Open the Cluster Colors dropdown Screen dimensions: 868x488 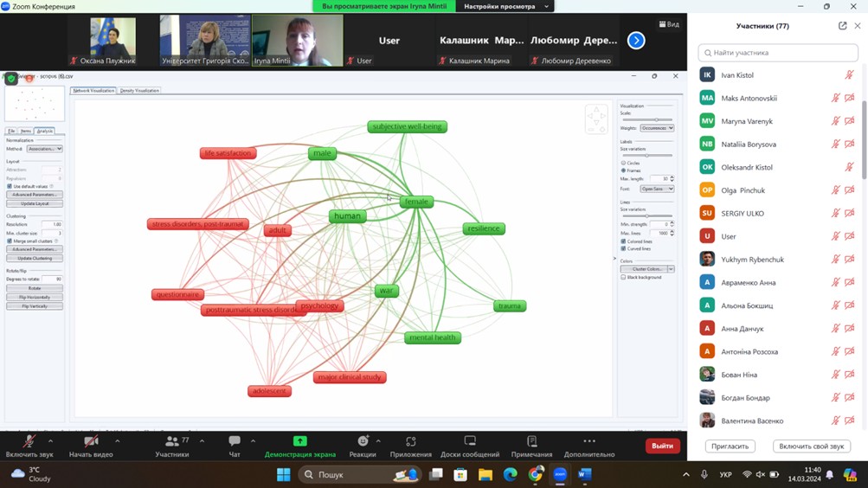(647, 269)
